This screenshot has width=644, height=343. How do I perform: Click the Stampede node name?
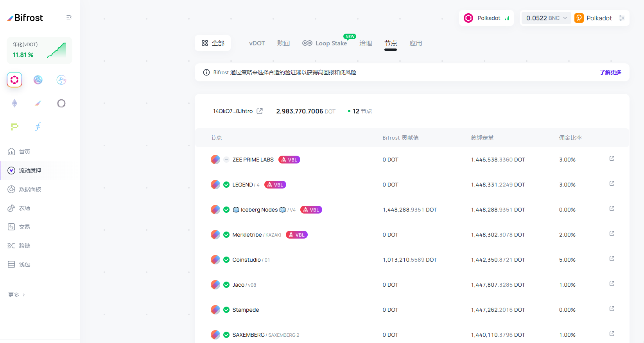pyautogui.click(x=246, y=310)
